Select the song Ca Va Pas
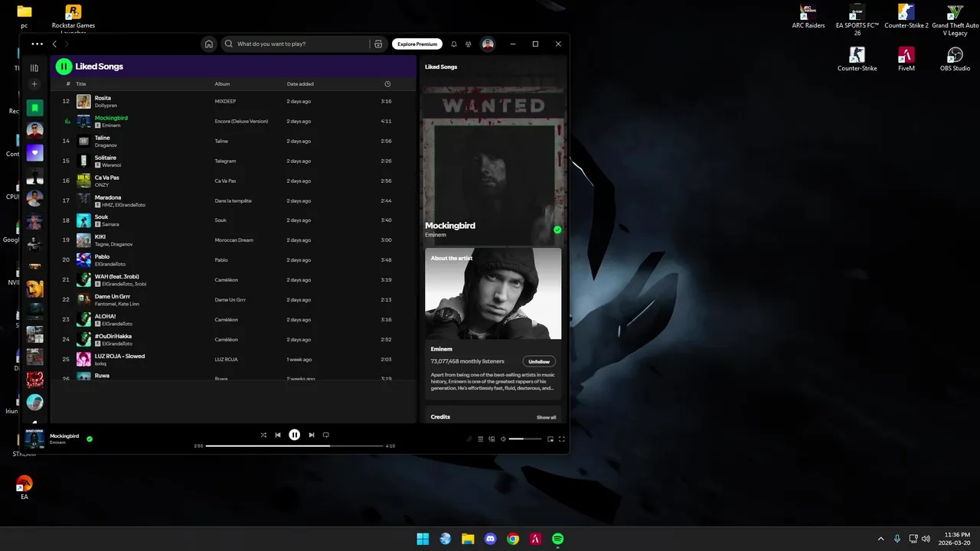This screenshot has height=551, width=980. (233, 181)
